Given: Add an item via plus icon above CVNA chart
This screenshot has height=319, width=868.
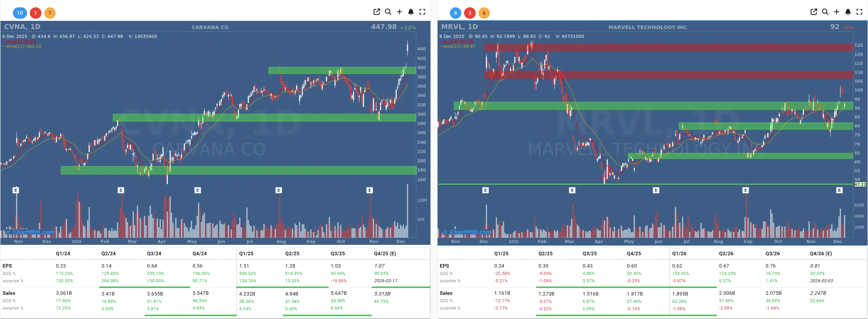Looking at the screenshot, I should point(399,12).
